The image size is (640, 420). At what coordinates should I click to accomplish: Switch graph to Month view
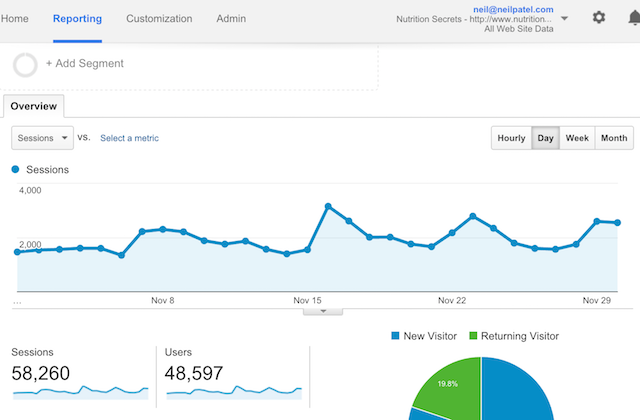click(x=614, y=138)
